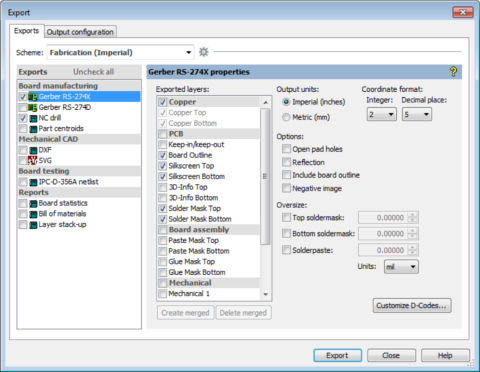The width and height of the screenshot is (480, 372).
Task: Click the Part centroids icon
Action: pyautogui.click(x=33, y=129)
